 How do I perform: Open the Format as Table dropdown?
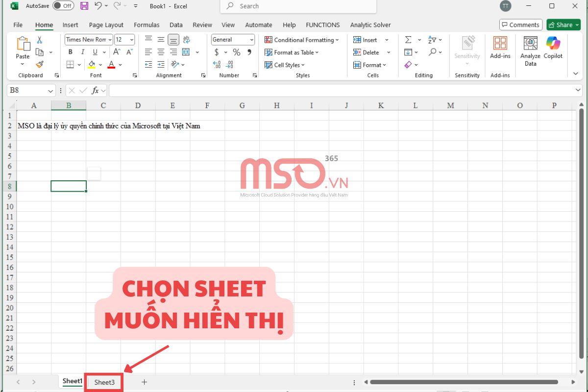(x=292, y=52)
